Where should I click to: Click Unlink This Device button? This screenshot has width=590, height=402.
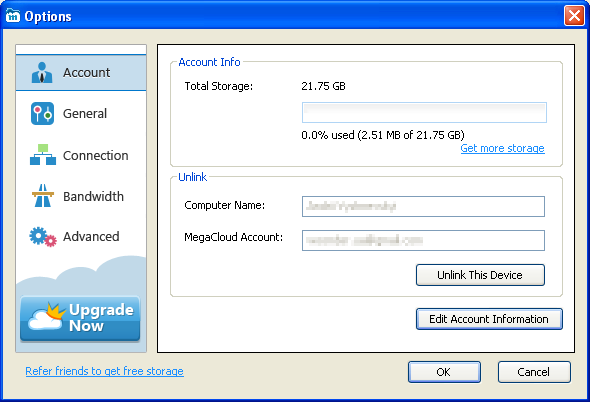(480, 275)
